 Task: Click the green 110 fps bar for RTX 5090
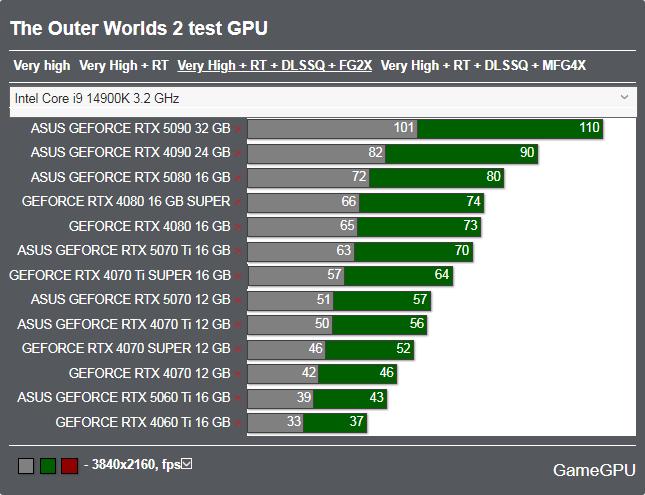click(510, 129)
